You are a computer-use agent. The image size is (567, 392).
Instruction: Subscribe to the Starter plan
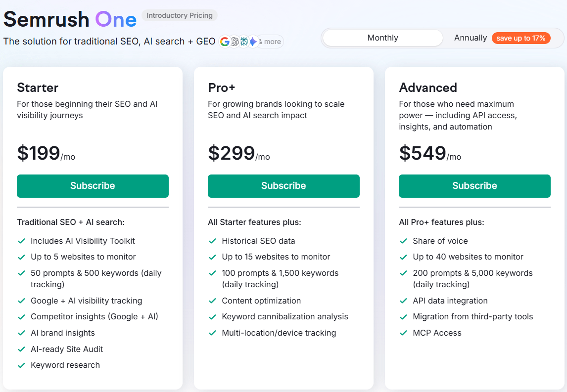pos(93,186)
